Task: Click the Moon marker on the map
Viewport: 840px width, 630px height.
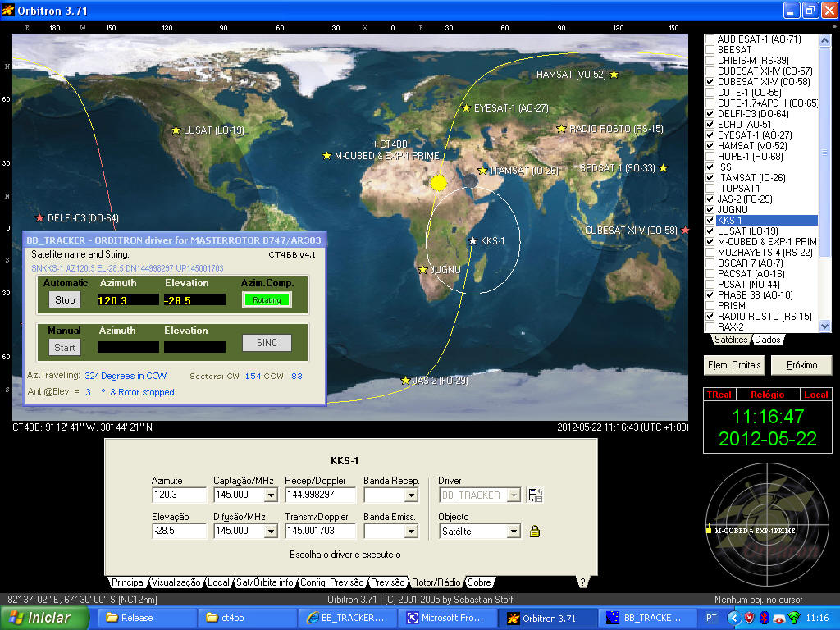Action: click(x=470, y=181)
